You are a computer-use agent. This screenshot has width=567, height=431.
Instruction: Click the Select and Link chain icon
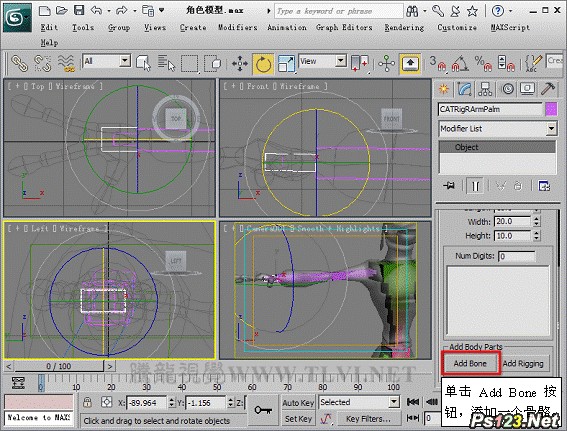click(x=19, y=64)
